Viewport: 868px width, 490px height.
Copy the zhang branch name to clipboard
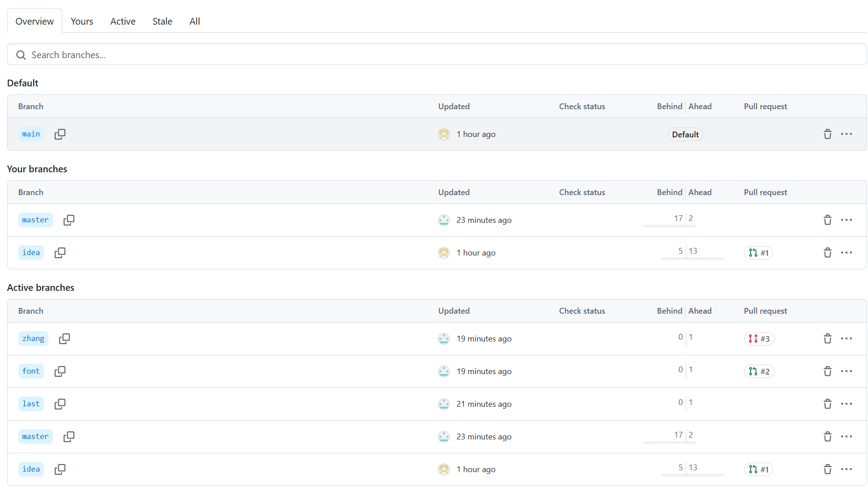click(x=64, y=339)
